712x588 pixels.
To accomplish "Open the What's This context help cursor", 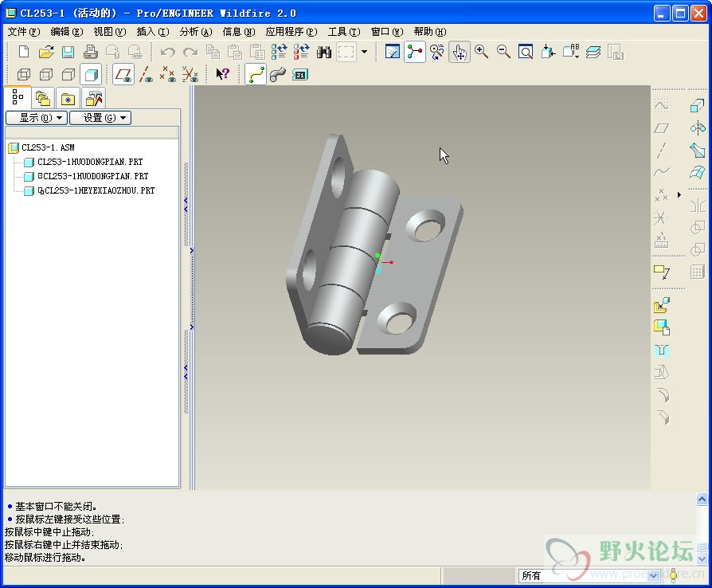I will pyautogui.click(x=222, y=74).
